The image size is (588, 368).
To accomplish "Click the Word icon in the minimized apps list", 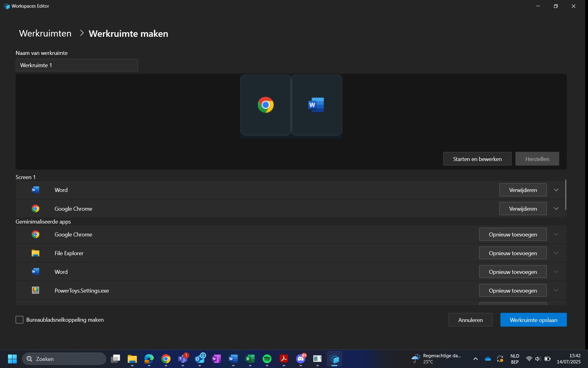I will click(x=36, y=272).
